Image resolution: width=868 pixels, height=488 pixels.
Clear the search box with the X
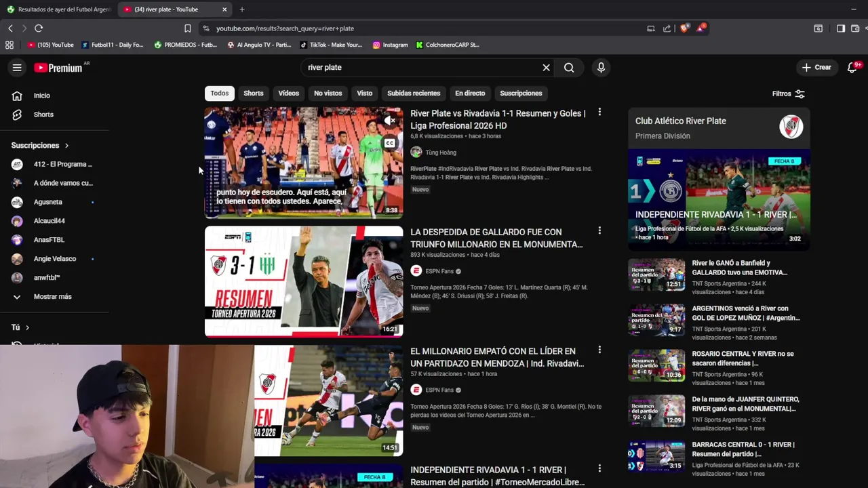[x=546, y=67]
